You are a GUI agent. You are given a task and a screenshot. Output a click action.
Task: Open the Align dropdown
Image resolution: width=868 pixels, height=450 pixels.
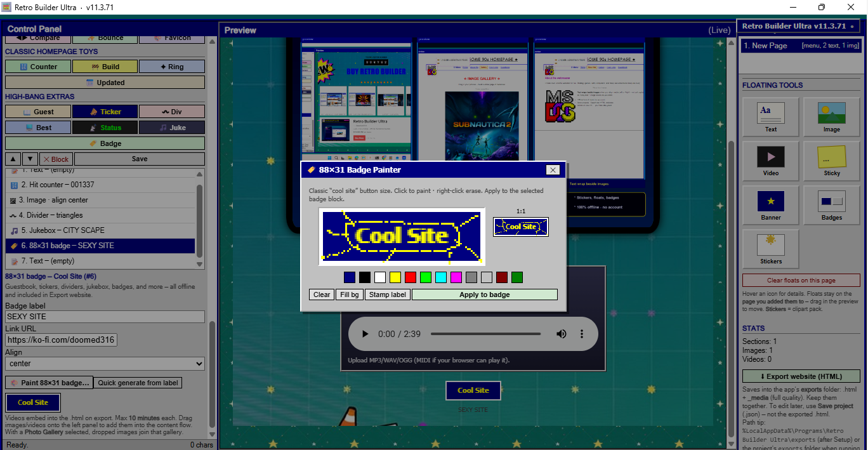click(105, 364)
